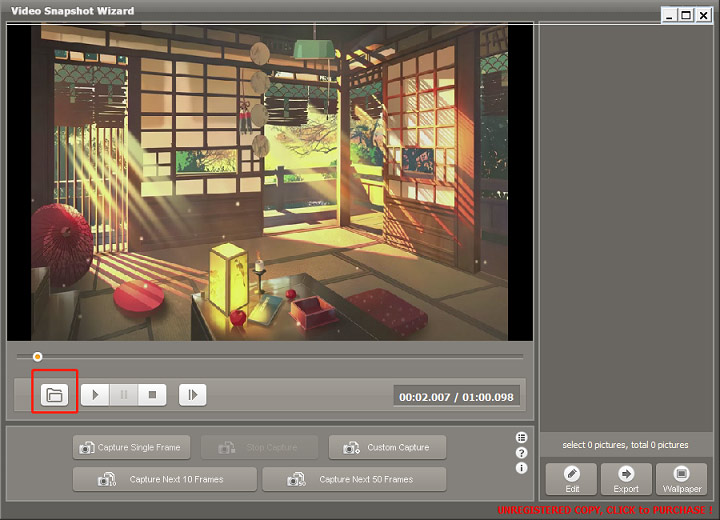Step forward to the next frame
720x520 pixels.
coord(193,395)
